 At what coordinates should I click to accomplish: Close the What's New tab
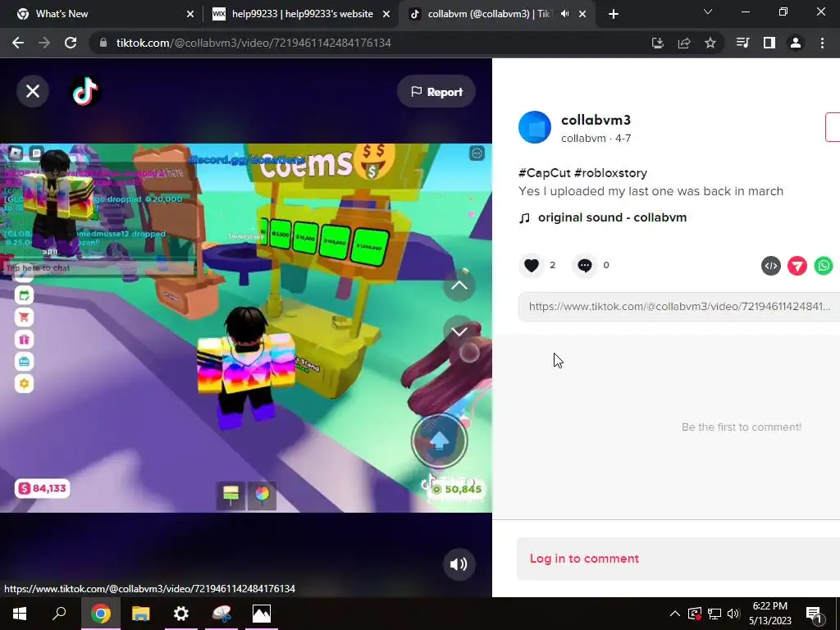click(190, 15)
